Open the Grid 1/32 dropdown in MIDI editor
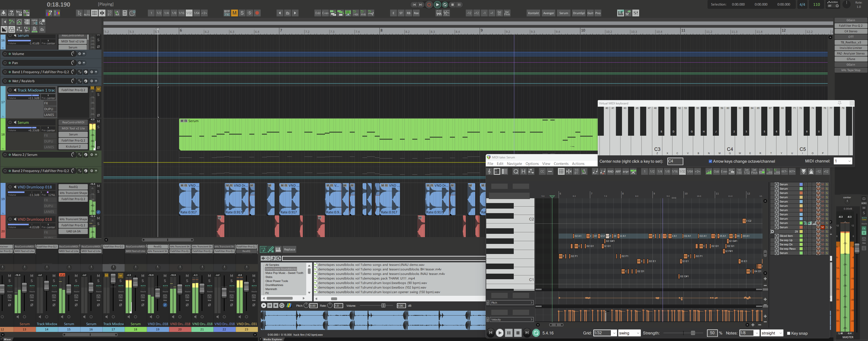This screenshot has width=868, height=341. point(605,333)
